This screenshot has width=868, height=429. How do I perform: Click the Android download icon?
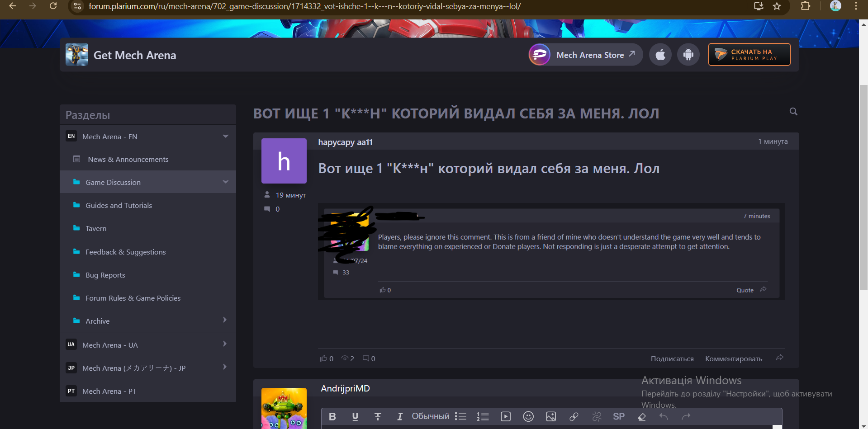pos(688,55)
